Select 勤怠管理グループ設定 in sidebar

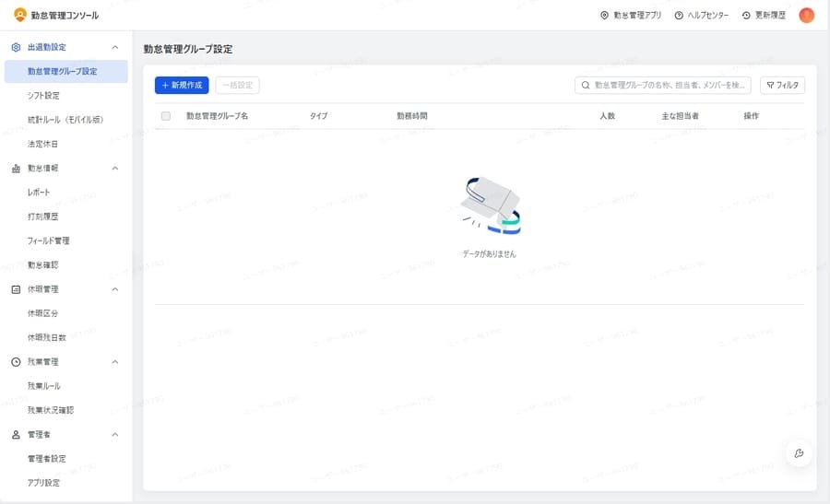point(66,71)
